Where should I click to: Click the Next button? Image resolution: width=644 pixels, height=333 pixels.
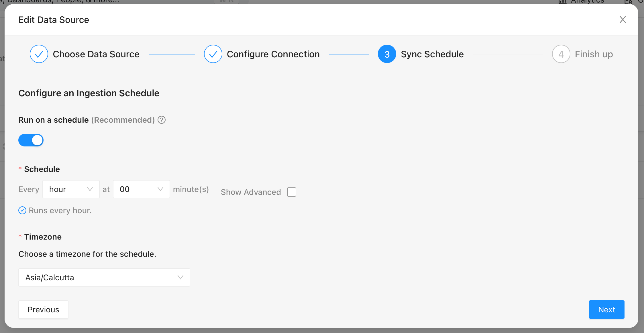pyautogui.click(x=606, y=310)
